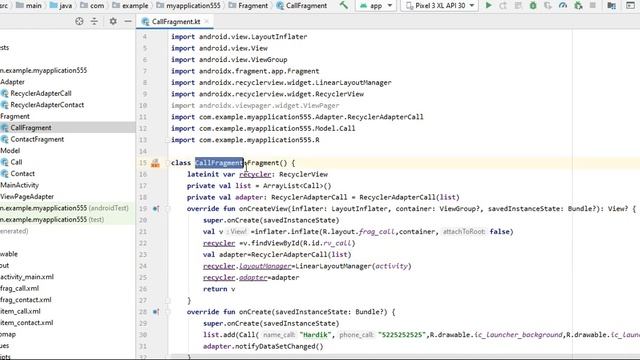The height and width of the screenshot is (360, 640).
Task: Click LinearLayoutManager(activity) on line 24
Action: pos(353,266)
